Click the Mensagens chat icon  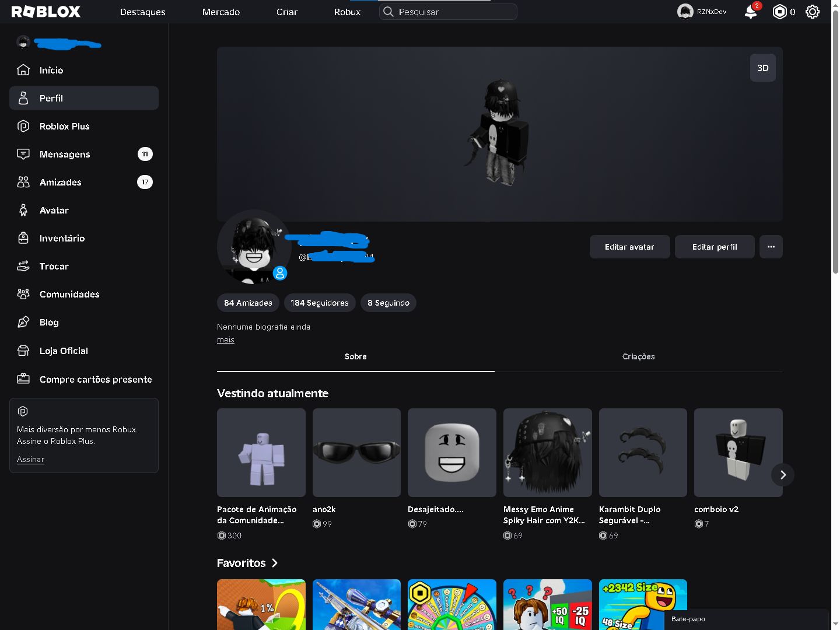click(x=23, y=154)
